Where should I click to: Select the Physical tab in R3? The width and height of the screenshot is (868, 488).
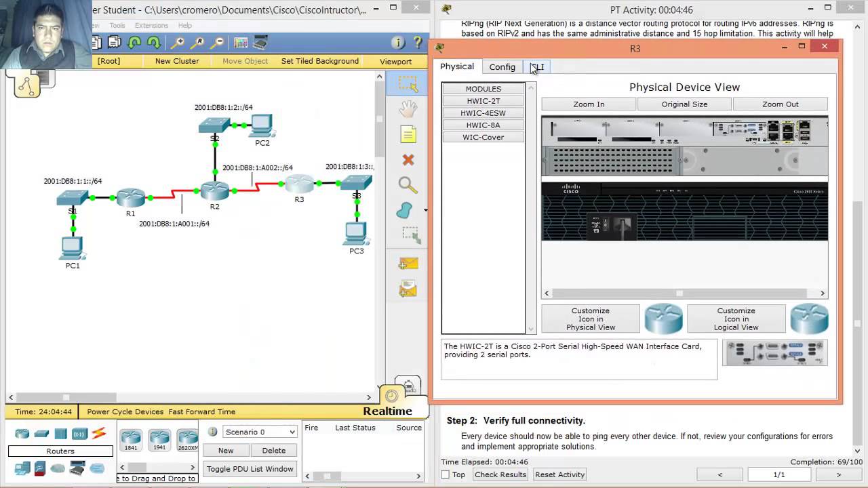pos(457,66)
